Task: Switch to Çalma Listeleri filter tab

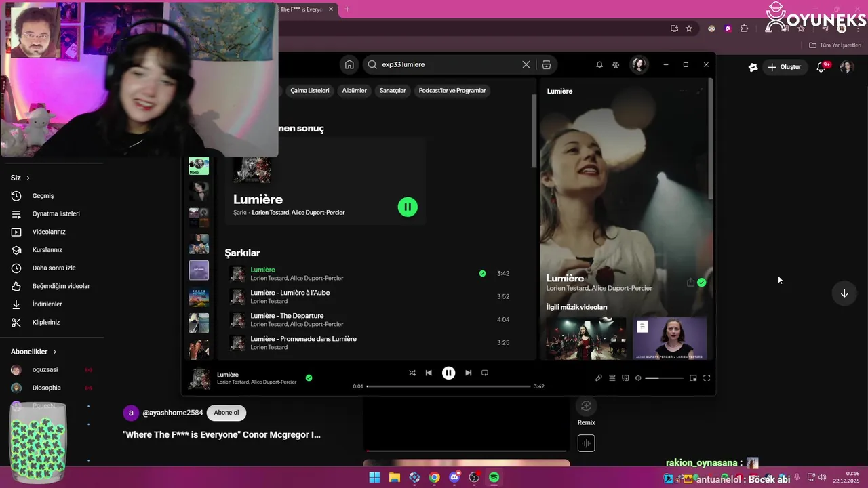Action: 310,91
